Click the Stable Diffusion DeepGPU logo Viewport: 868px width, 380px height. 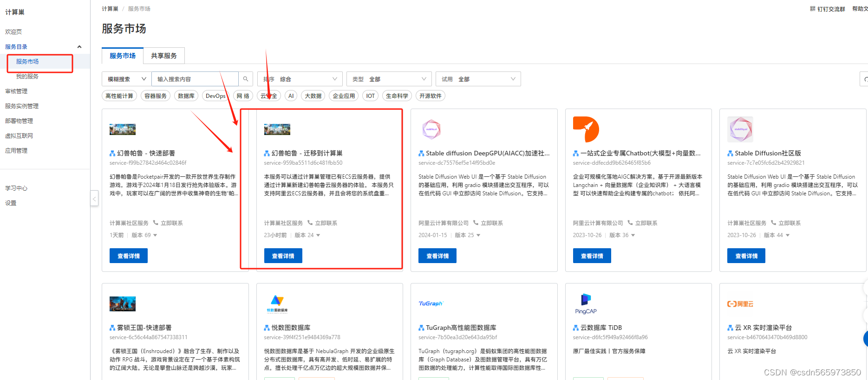point(431,129)
